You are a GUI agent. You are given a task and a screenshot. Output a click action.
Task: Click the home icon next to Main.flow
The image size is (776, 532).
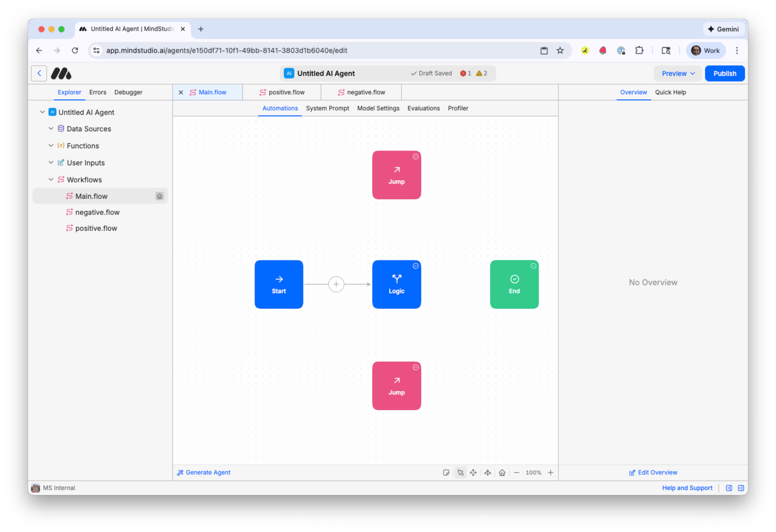pos(160,196)
